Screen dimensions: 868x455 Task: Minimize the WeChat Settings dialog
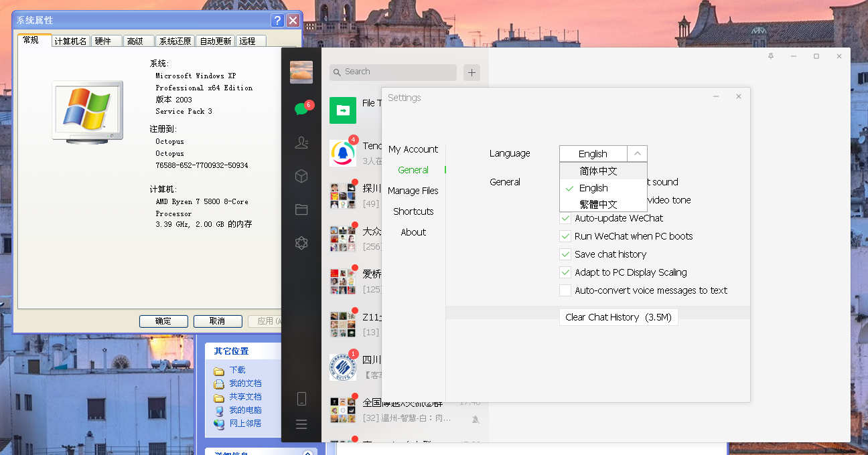pyautogui.click(x=716, y=97)
